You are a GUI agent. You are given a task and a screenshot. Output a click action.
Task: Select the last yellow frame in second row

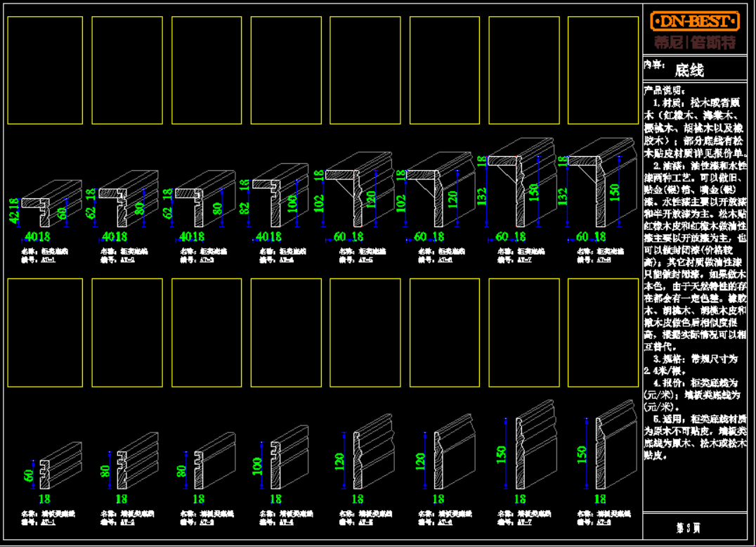[603, 333]
